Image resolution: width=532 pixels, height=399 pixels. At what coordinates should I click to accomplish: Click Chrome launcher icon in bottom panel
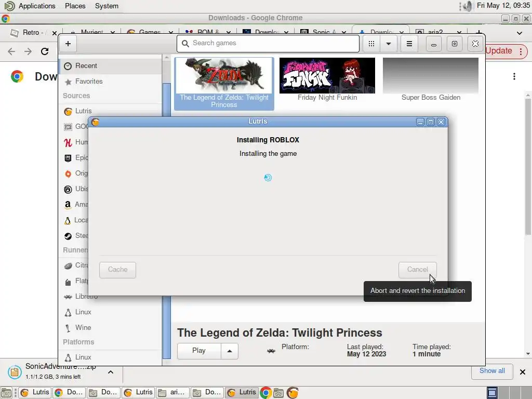(x=265, y=393)
